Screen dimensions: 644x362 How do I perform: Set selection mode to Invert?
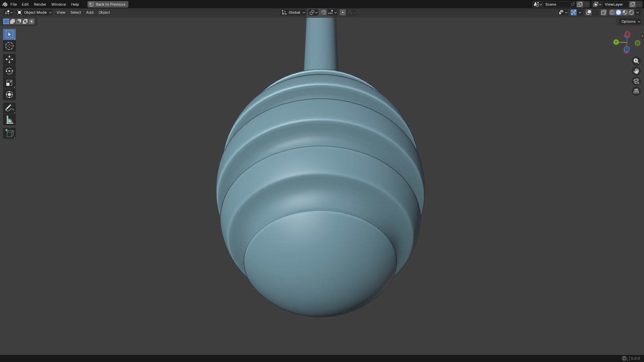pos(25,21)
